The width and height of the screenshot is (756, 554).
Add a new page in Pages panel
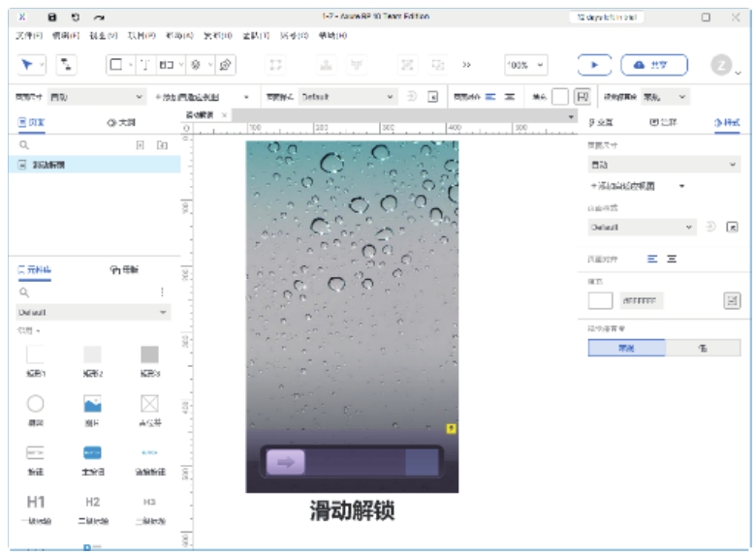[x=140, y=144]
